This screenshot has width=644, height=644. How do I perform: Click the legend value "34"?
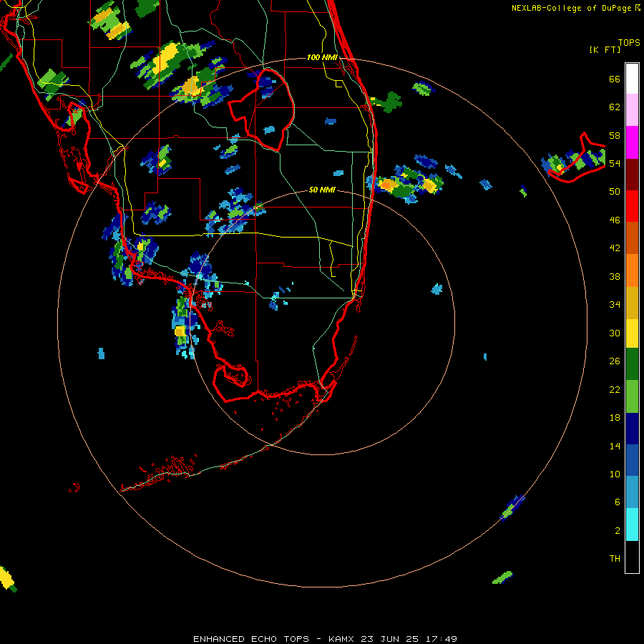(x=615, y=305)
